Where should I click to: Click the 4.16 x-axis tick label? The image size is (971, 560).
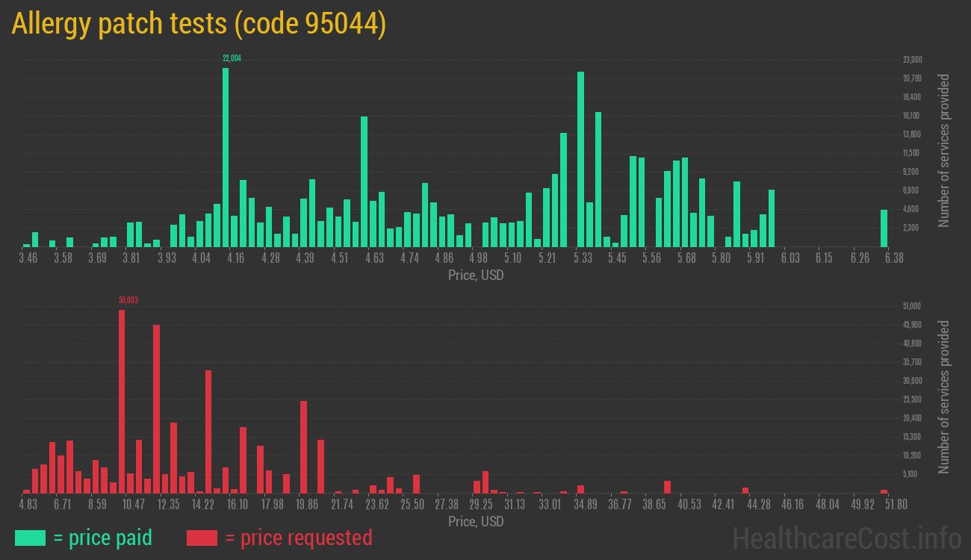pos(235,258)
